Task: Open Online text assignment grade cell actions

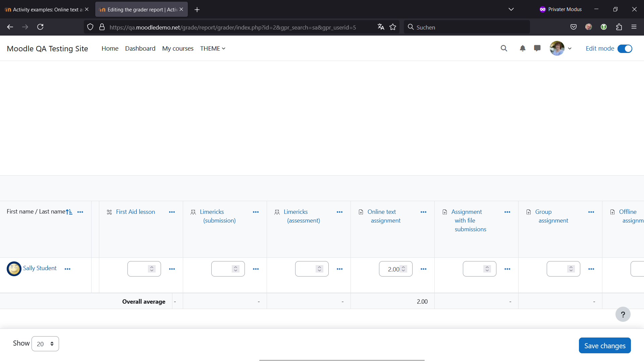Action: pyautogui.click(x=424, y=269)
